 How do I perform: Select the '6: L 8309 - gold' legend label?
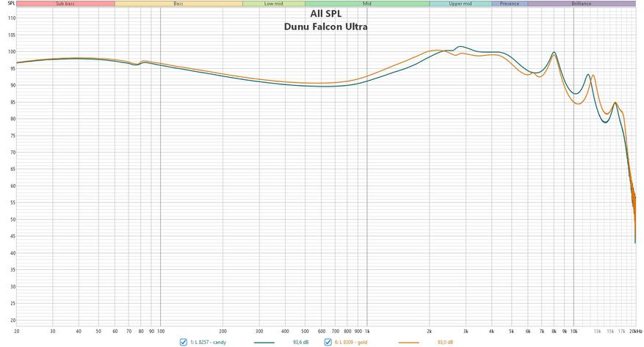pyautogui.click(x=351, y=342)
